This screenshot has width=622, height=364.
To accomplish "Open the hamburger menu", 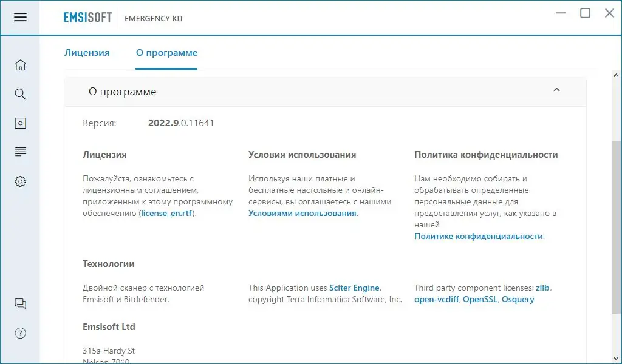I will click(20, 17).
